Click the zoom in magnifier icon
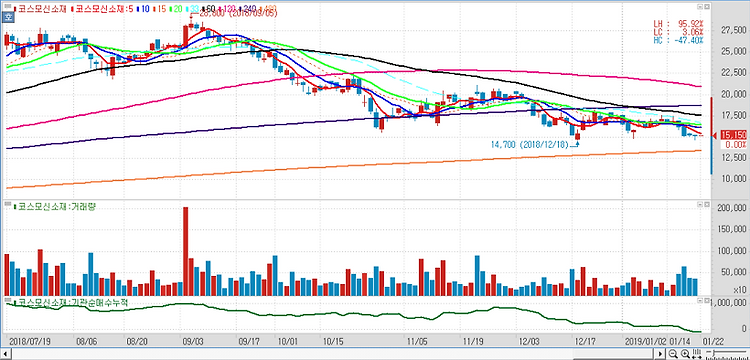The width and height of the screenshot is (750, 360). coord(685,354)
